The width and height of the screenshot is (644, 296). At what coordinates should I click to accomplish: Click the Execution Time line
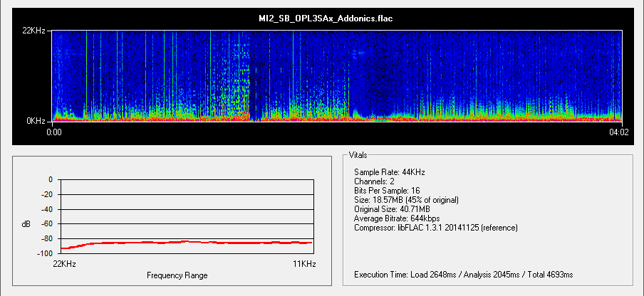click(463, 274)
